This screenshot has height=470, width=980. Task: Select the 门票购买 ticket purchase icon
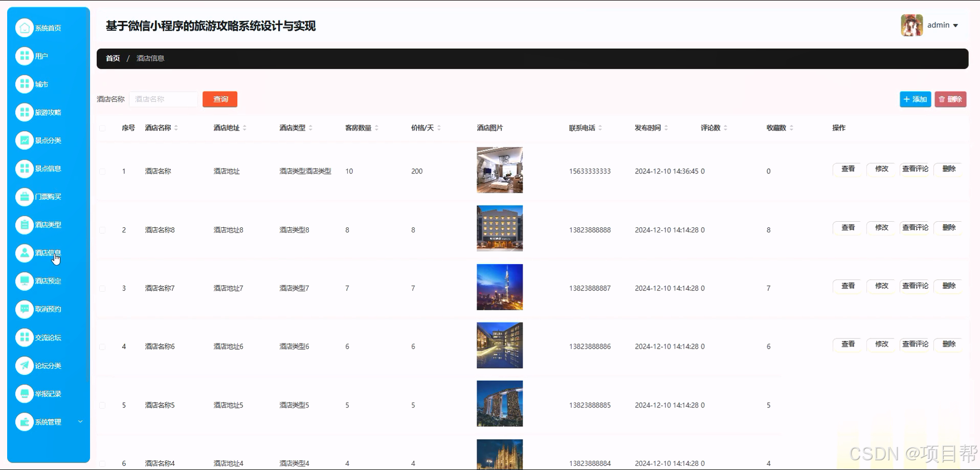pos(25,197)
